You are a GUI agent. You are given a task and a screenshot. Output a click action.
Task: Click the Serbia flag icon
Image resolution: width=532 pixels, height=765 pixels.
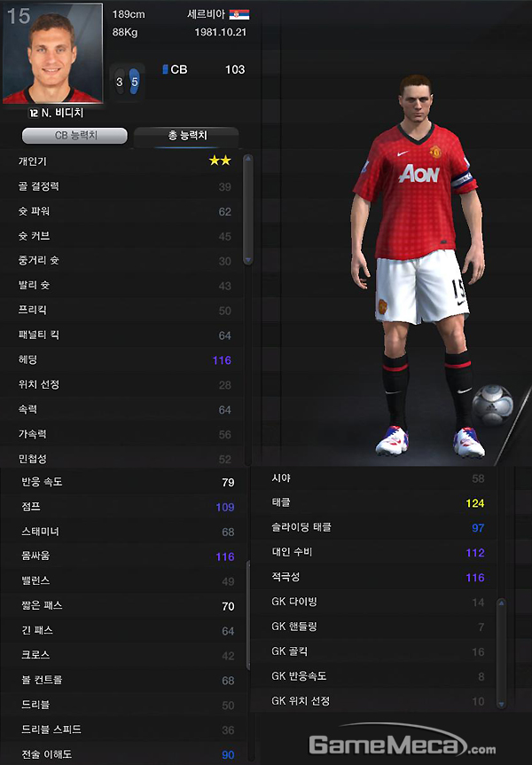(x=239, y=14)
